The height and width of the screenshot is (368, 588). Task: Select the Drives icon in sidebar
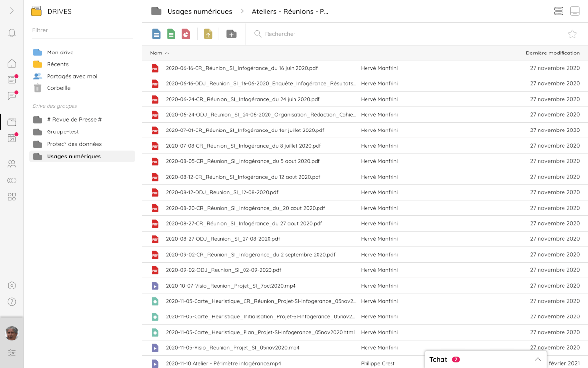pos(12,122)
